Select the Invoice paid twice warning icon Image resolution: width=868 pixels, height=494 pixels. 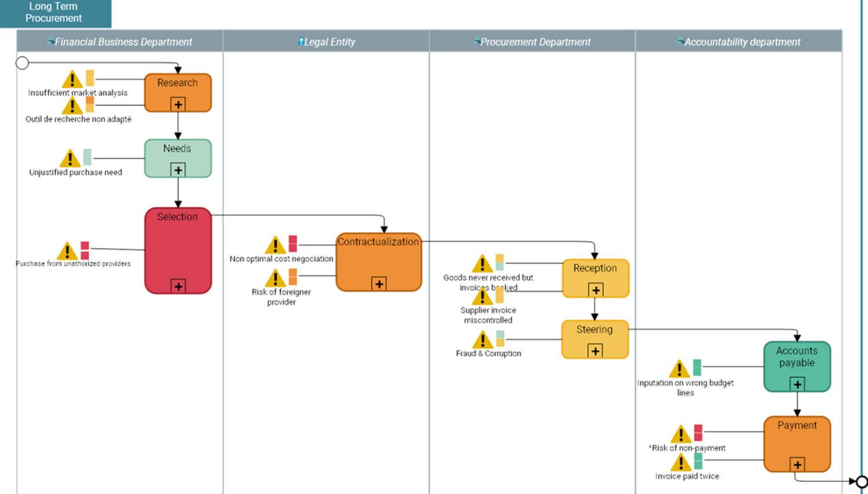click(681, 463)
